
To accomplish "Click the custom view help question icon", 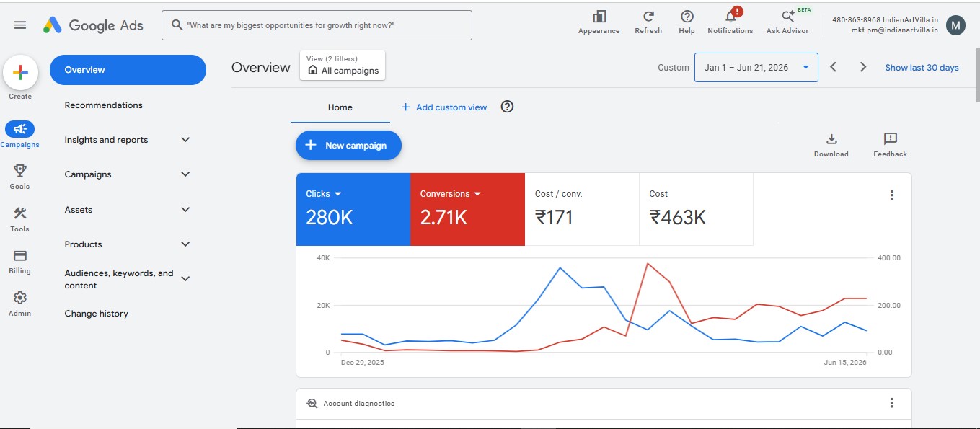I will click(x=507, y=107).
